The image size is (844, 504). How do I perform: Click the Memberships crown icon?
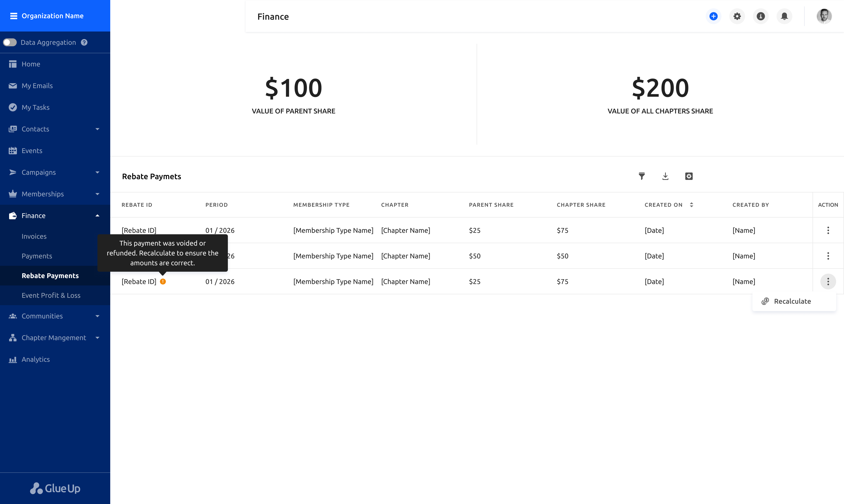click(13, 194)
